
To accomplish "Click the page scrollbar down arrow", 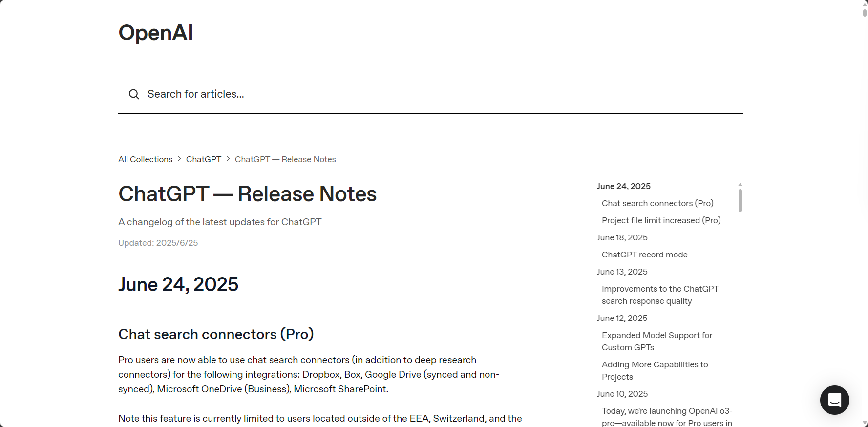I will [865, 424].
